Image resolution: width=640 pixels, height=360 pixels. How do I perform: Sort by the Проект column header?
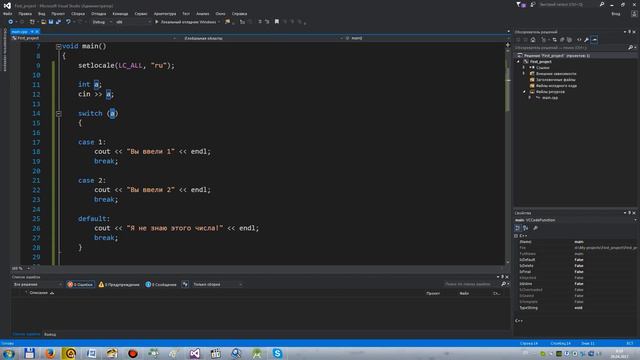point(433,293)
